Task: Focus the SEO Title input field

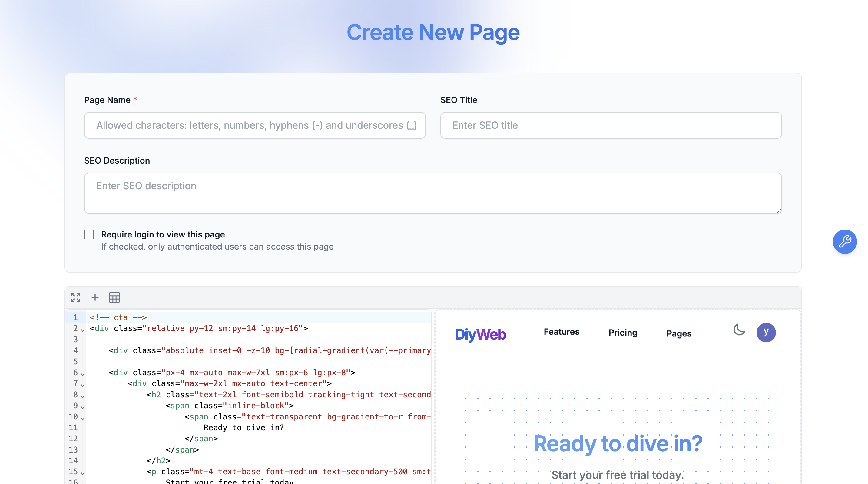Action: [611, 125]
